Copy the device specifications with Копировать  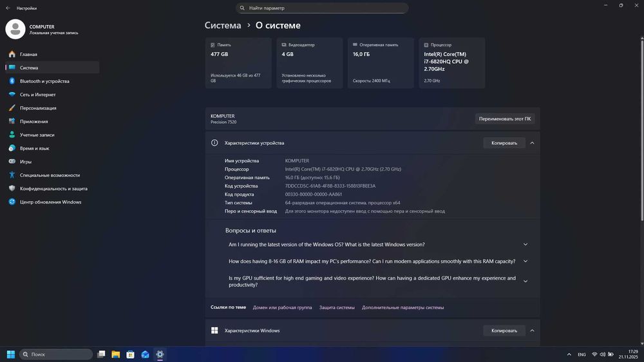504,143
